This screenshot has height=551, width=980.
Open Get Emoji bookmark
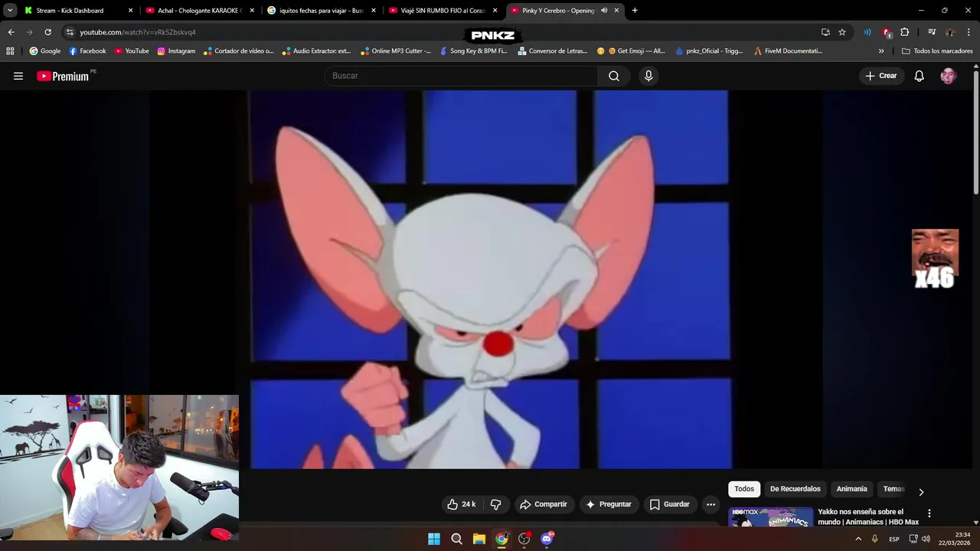click(x=631, y=51)
